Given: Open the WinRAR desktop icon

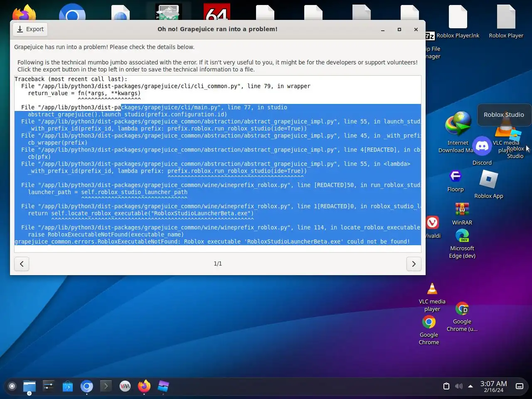Looking at the screenshot, I should click(x=462, y=213).
